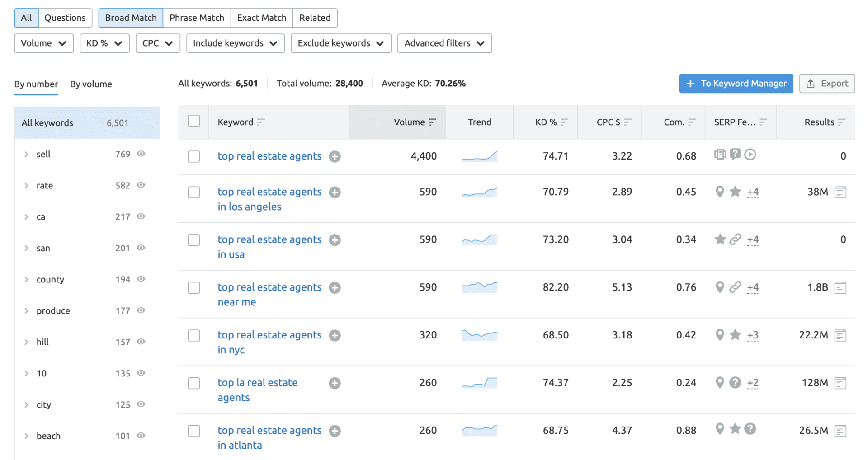Open SERP snapshot for 'top real estate agents near me'

pyautogui.click(x=840, y=288)
